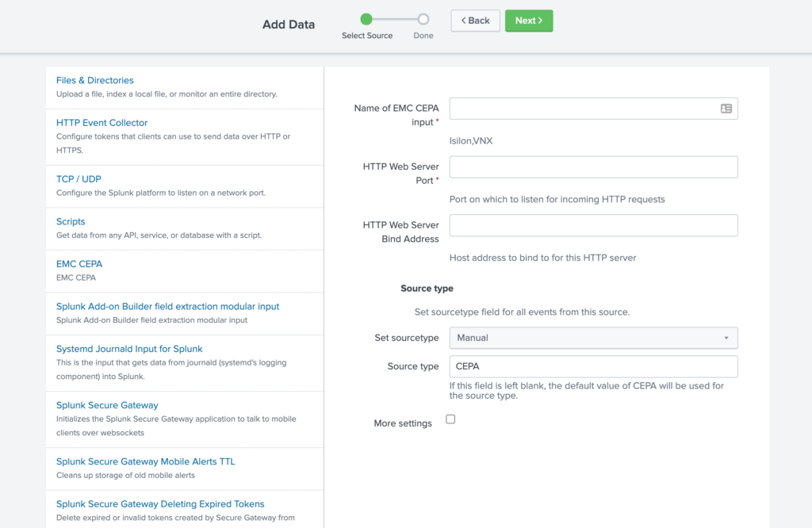
Task: Open Files & Directories source
Action: 95,80
